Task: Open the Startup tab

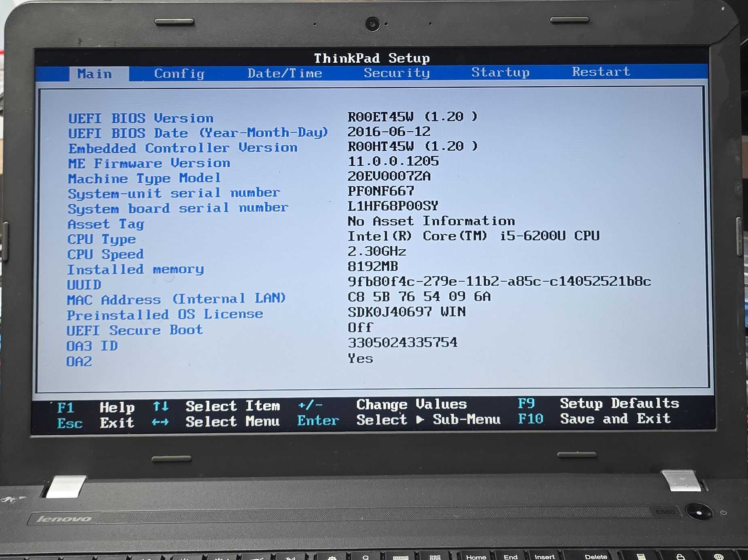Action: point(500,72)
